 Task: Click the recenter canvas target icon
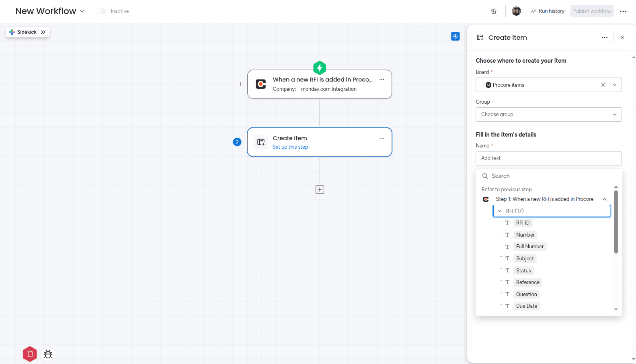point(455,36)
